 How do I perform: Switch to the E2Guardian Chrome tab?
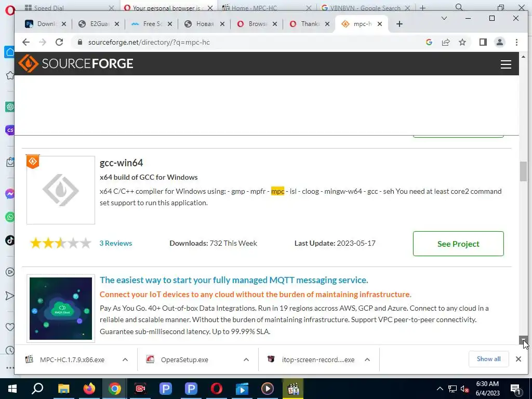pyautogui.click(x=98, y=24)
